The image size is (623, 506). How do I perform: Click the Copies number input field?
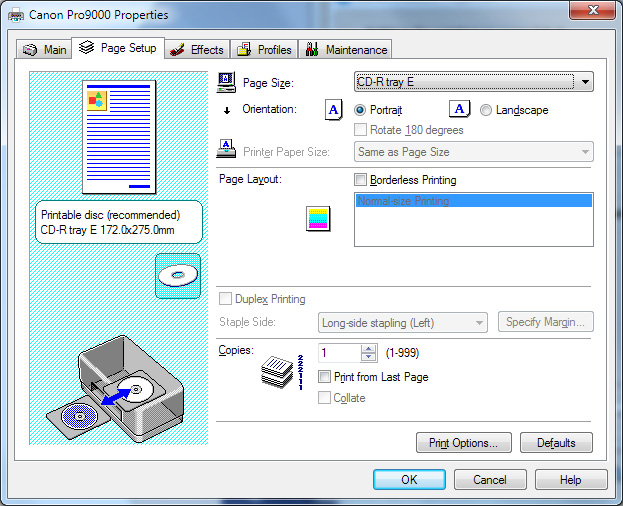click(x=338, y=353)
